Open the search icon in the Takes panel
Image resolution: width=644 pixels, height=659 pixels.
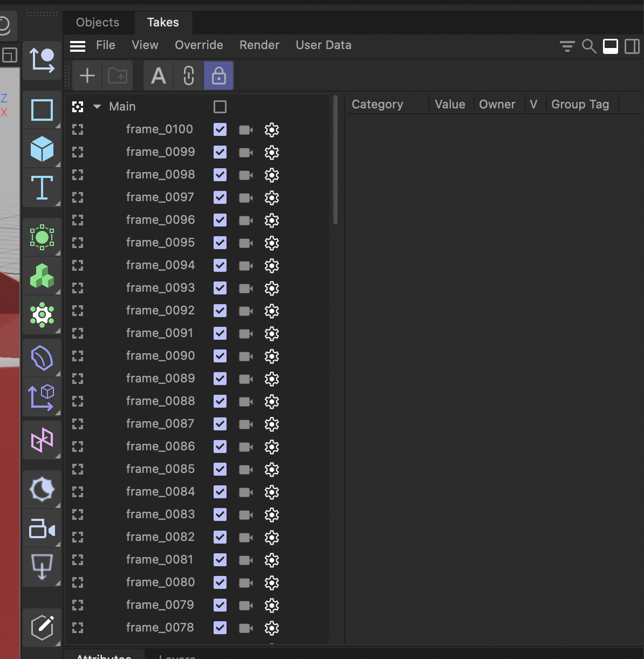click(589, 46)
